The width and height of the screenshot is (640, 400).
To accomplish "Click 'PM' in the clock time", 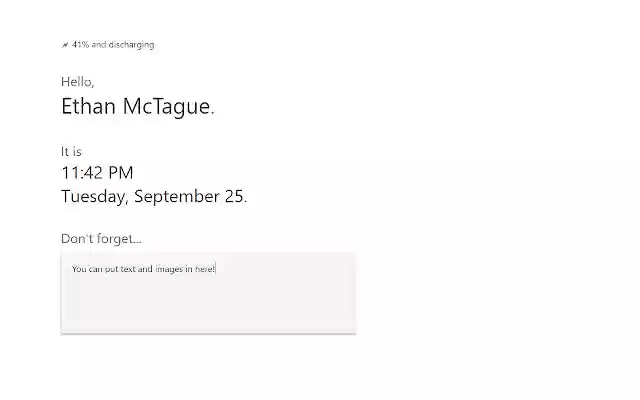I will [120, 173].
